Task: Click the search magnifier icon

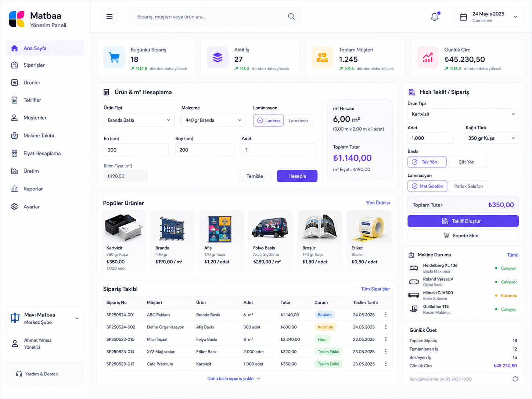Action: [291, 17]
